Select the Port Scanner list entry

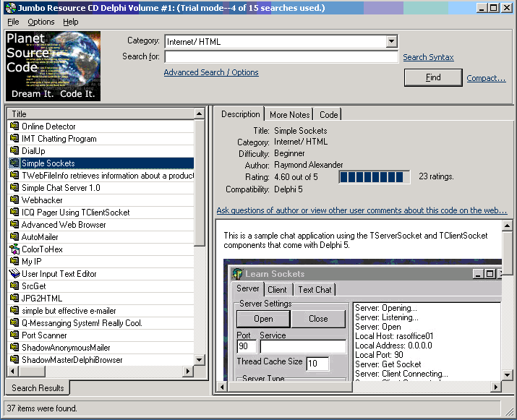pyautogui.click(x=101, y=335)
